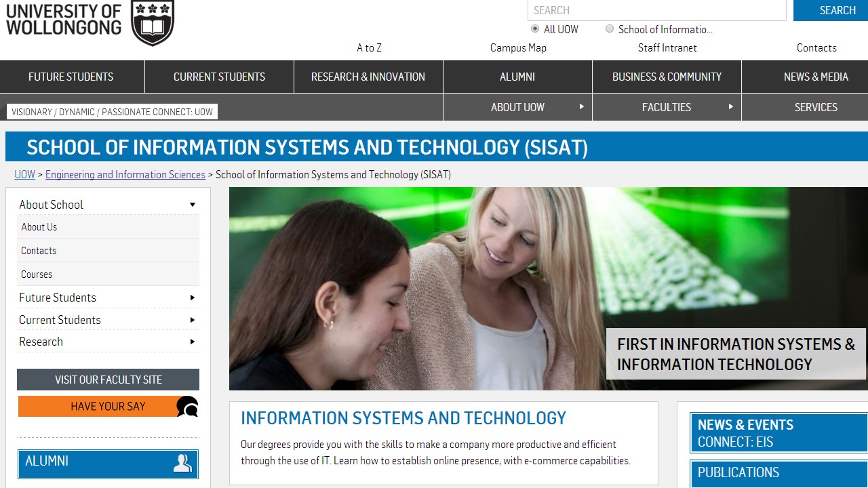Click the University of Wollongong crest logo
Image resolution: width=868 pixels, height=488 pixels.
[x=153, y=22]
